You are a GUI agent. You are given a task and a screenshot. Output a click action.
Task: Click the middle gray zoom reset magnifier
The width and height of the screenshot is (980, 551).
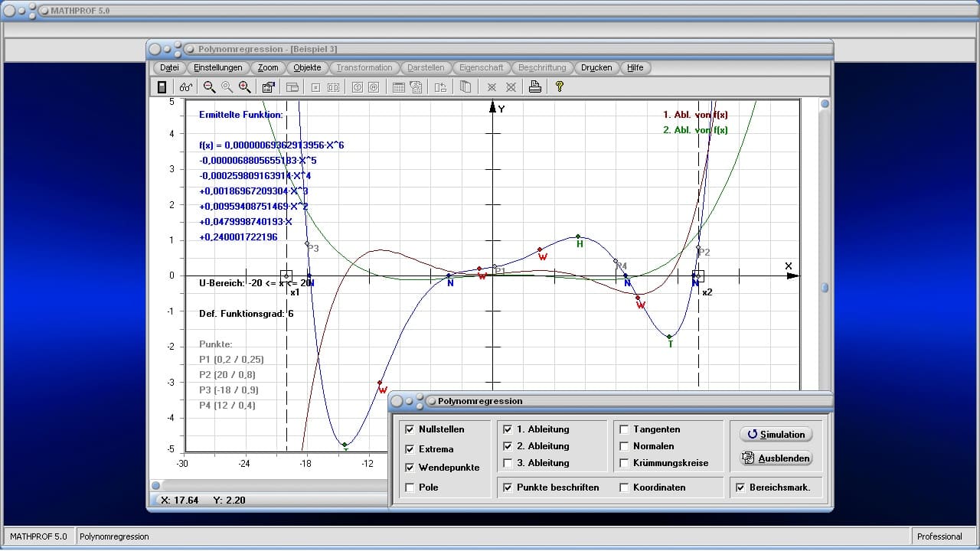pos(227,87)
